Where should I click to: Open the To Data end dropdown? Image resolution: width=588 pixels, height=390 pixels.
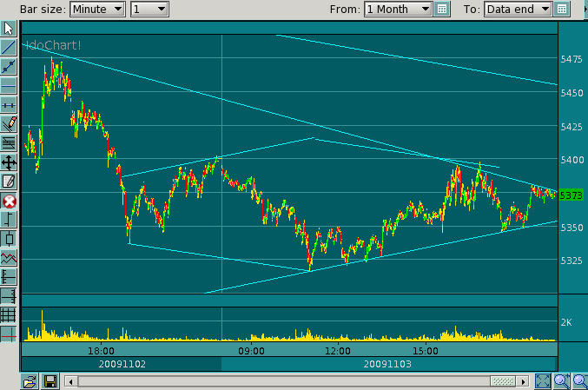pyautogui.click(x=518, y=9)
